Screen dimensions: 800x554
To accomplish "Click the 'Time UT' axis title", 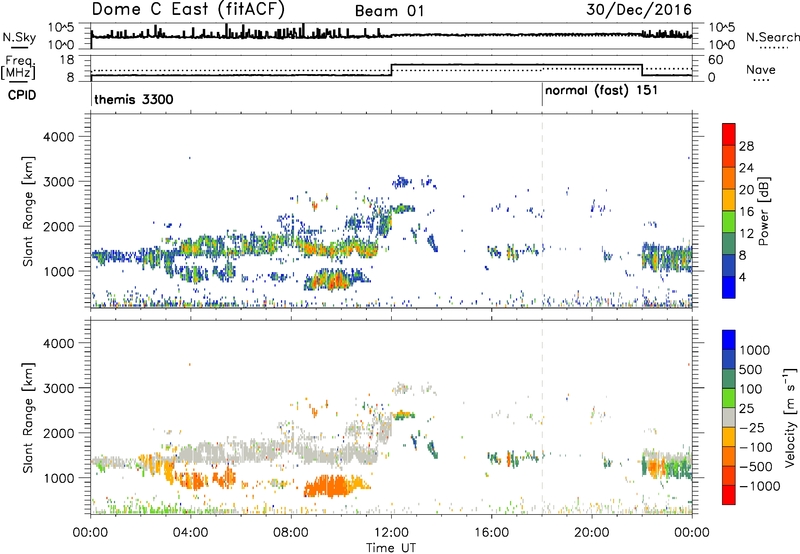I will point(391,548).
